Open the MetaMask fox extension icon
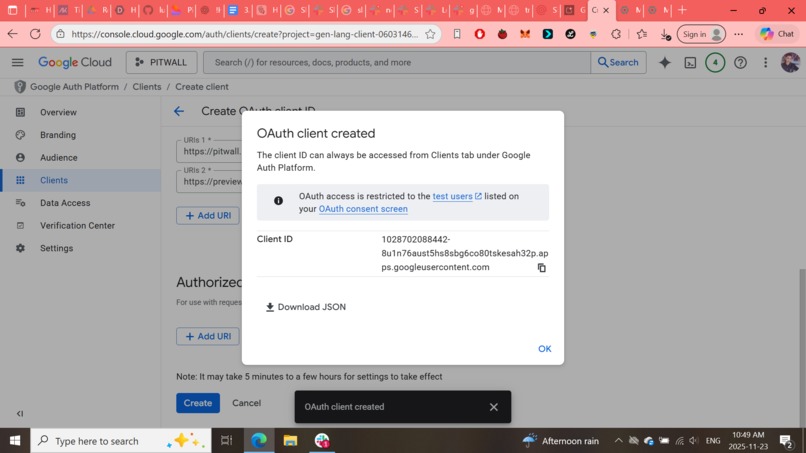This screenshot has width=806, height=453. [525, 34]
